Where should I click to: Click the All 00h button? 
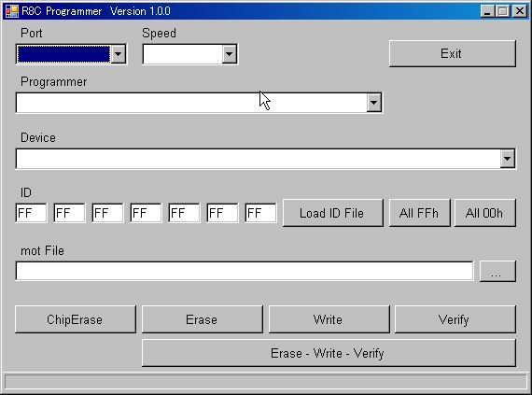(484, 213)
